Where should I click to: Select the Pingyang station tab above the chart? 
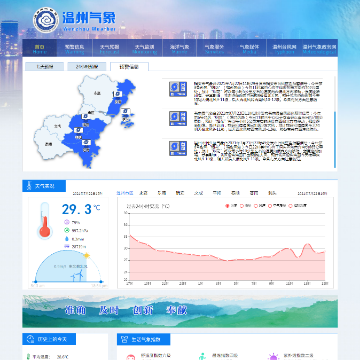[x=217, y=193]
